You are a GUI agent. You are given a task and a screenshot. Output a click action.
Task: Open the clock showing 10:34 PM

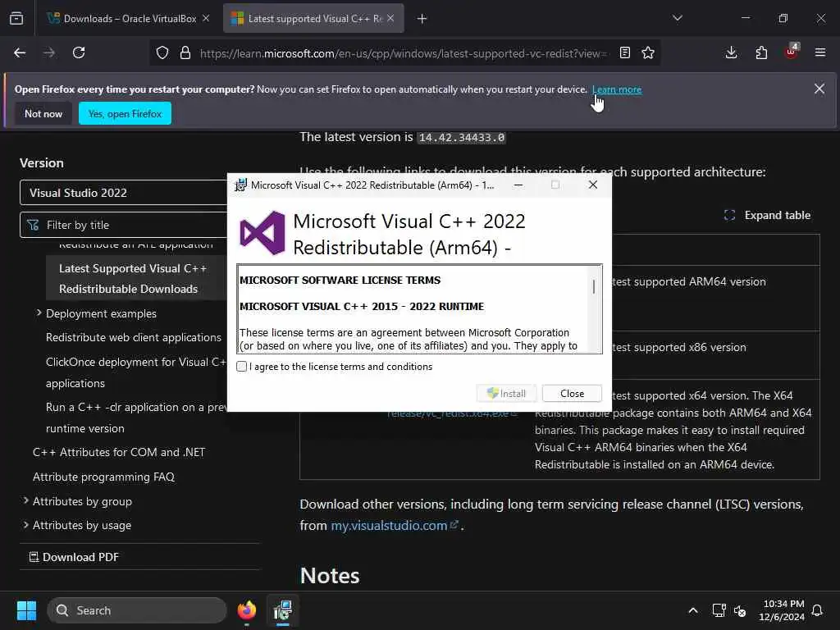pos(781,610)
